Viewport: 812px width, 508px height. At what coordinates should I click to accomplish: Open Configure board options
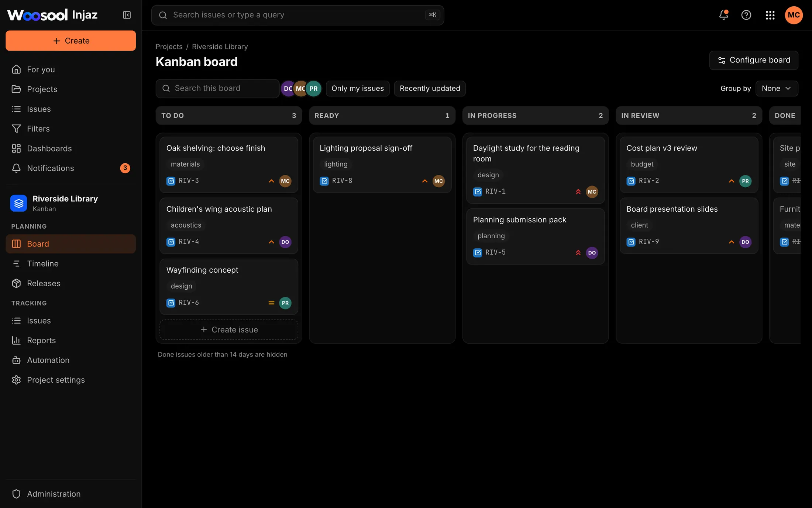(754, 60)
